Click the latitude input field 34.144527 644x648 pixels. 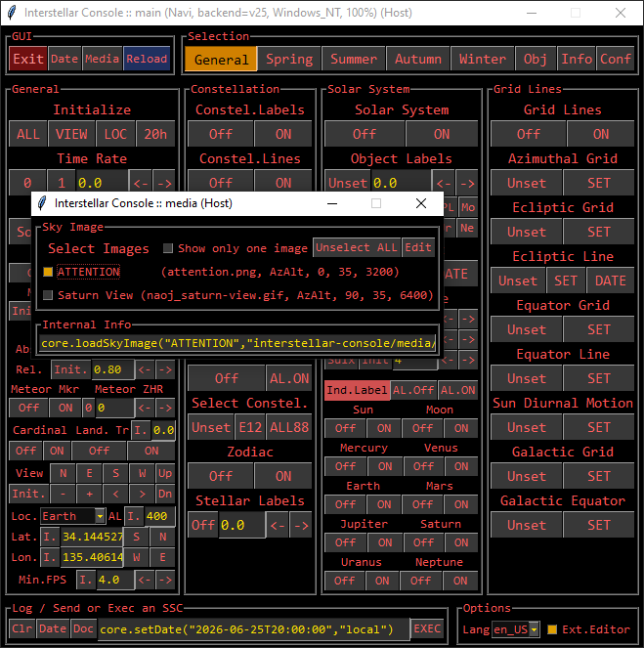pos(92,537)
